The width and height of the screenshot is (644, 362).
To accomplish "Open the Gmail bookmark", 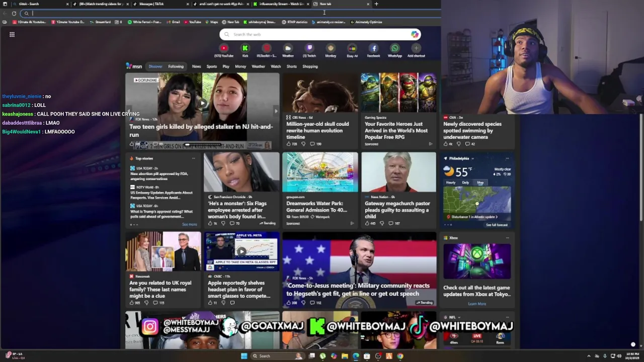I will click(x=173, y=22).
